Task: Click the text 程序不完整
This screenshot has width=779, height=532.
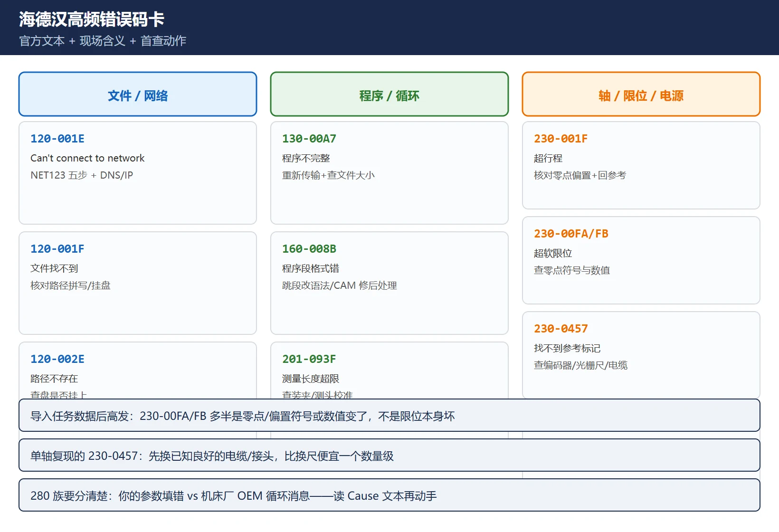Action: point(306,158)
